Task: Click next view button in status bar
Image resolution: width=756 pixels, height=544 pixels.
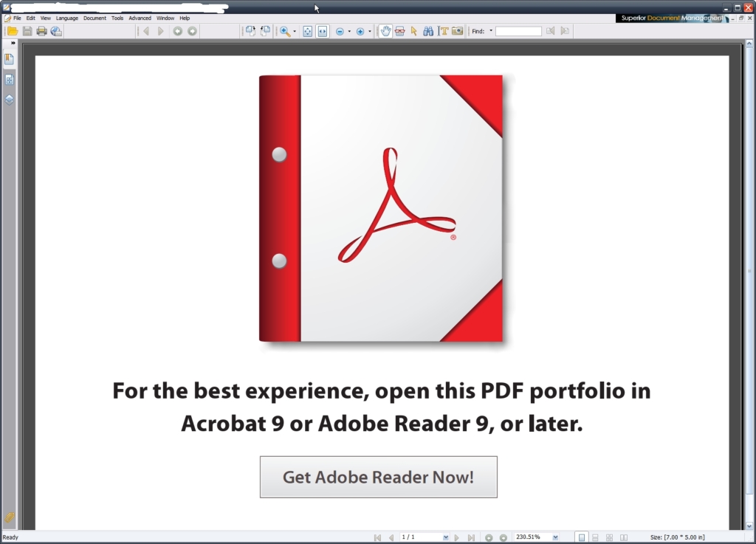Action: tap(504, 537)
